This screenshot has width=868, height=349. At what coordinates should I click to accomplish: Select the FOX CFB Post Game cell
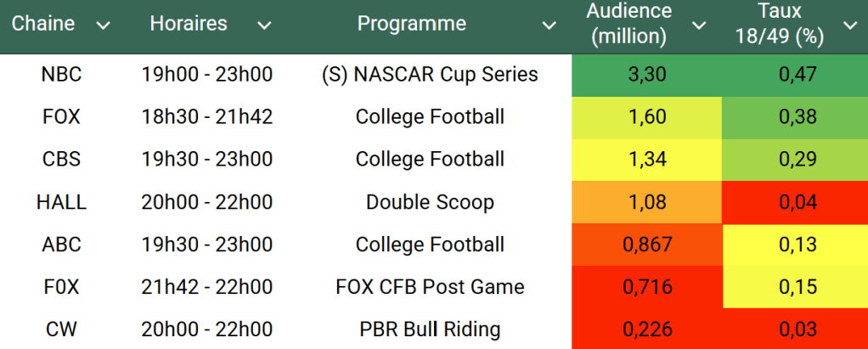tap(430, 287)
